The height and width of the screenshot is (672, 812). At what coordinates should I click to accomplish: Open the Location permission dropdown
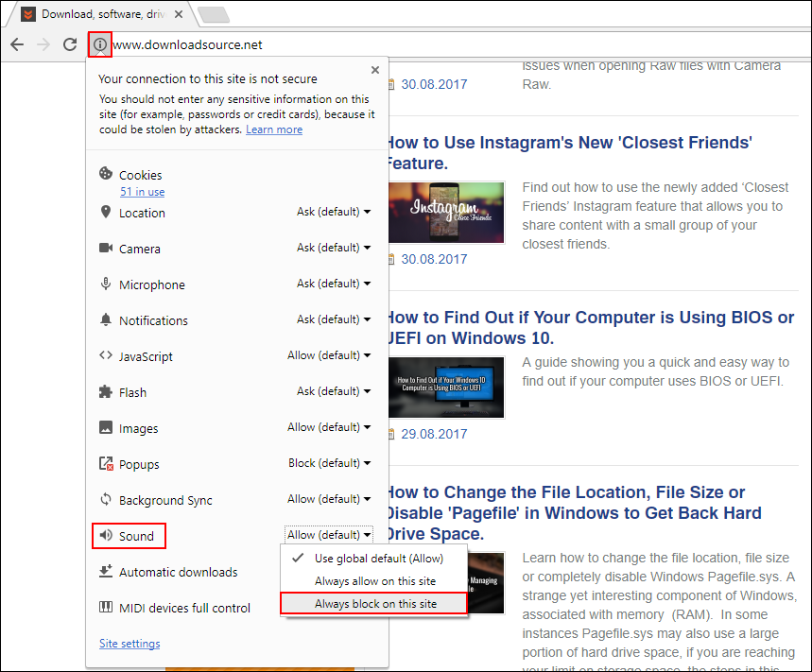334,212
